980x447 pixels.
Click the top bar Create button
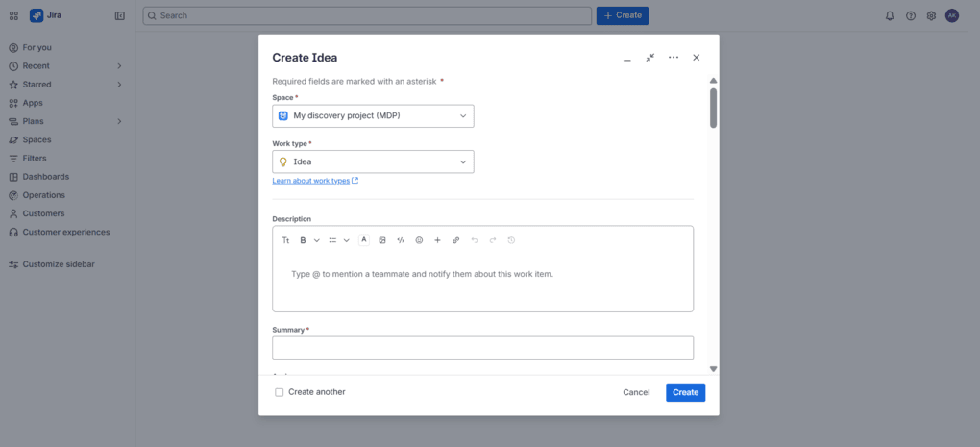623,15
